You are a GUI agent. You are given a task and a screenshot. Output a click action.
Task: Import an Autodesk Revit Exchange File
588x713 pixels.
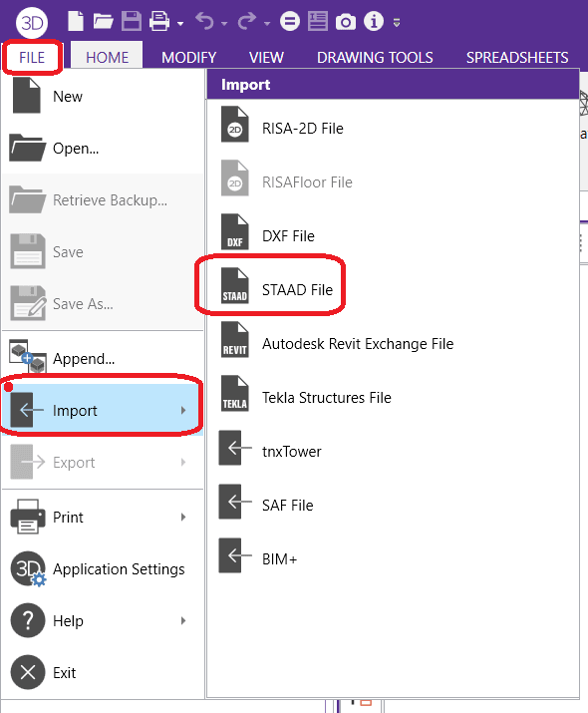[x=393, y=344]
